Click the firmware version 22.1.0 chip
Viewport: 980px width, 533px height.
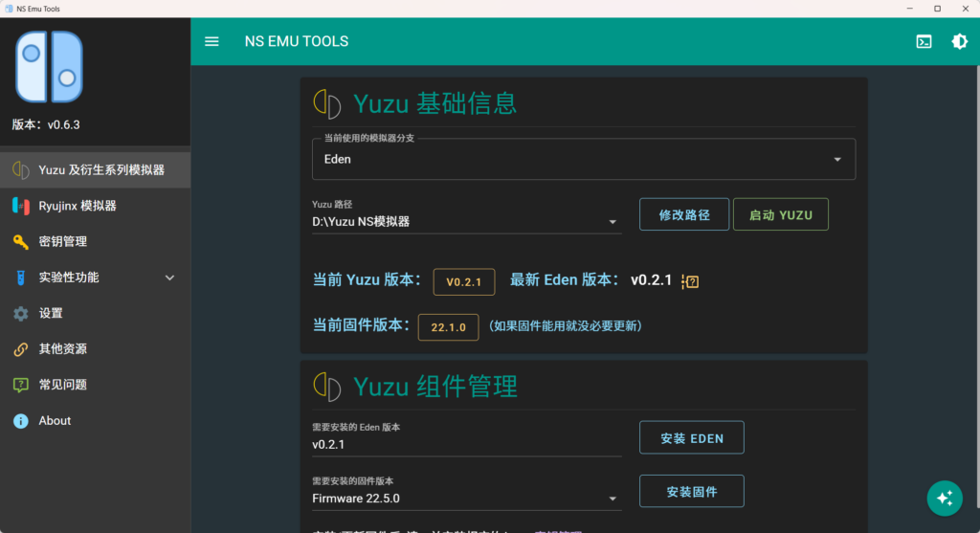coord(448,327)
